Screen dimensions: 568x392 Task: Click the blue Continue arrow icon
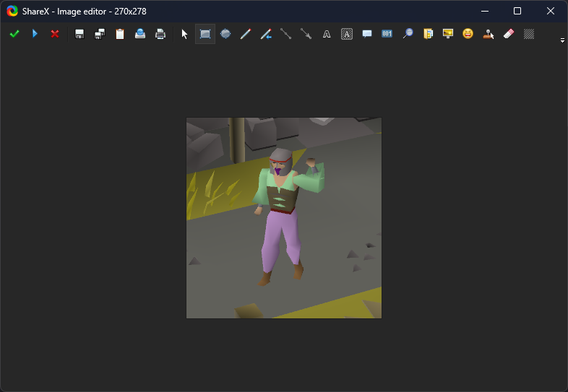[35, 34]
